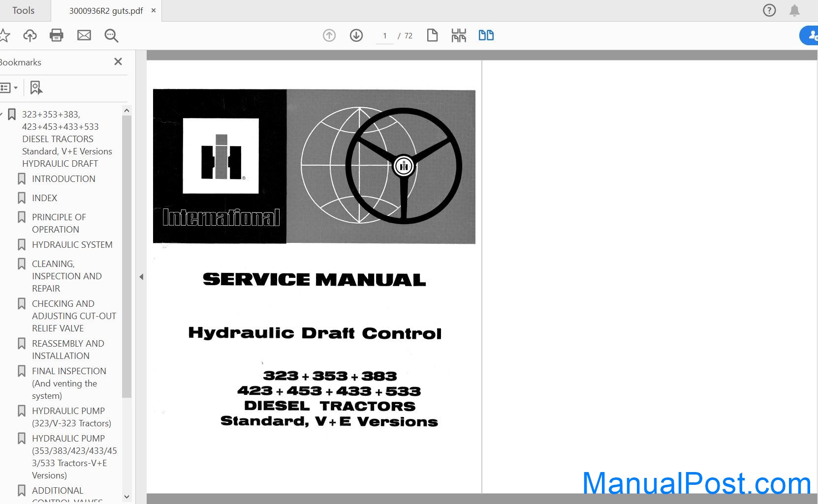Open REASSEMBLY AND INSTALLATION bookmark

coord(68,350)
